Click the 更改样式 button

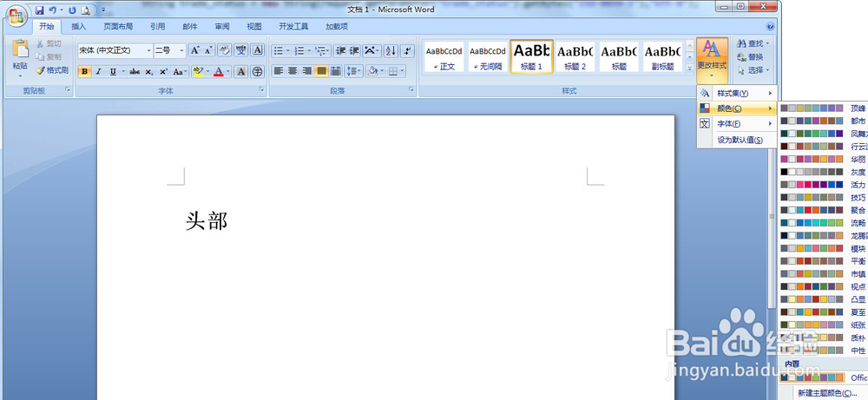coord(712,61)
